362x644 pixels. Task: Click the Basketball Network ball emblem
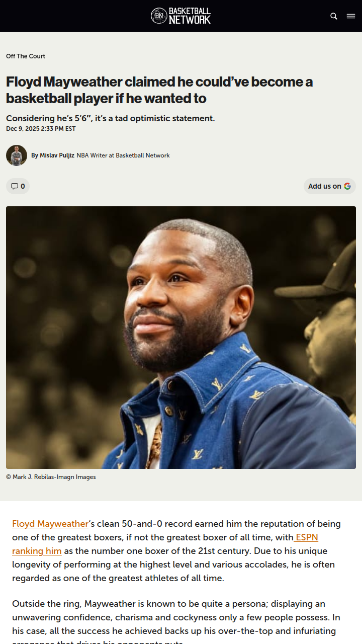(159, 16)
